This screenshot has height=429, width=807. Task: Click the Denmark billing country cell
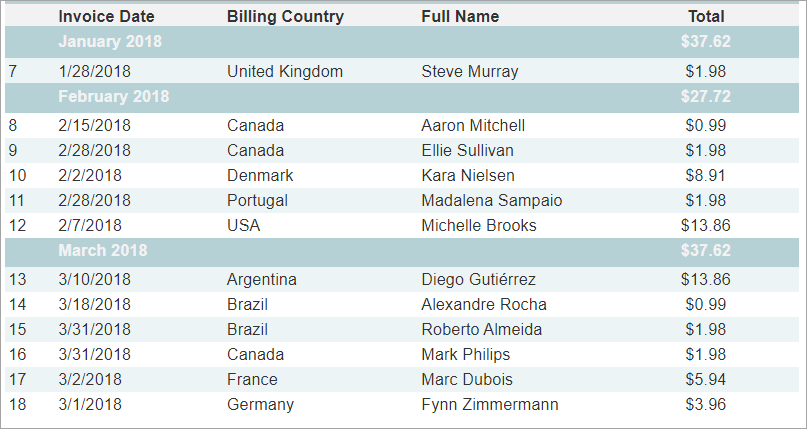(260, 175)
